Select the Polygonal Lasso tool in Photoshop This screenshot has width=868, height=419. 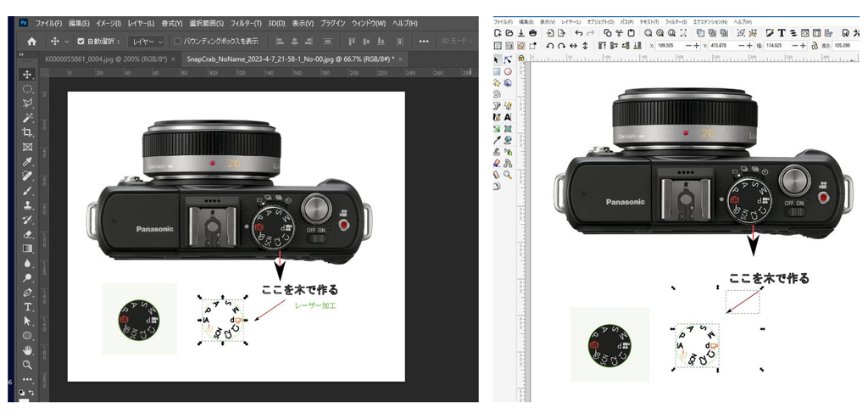tap(26, 103)
